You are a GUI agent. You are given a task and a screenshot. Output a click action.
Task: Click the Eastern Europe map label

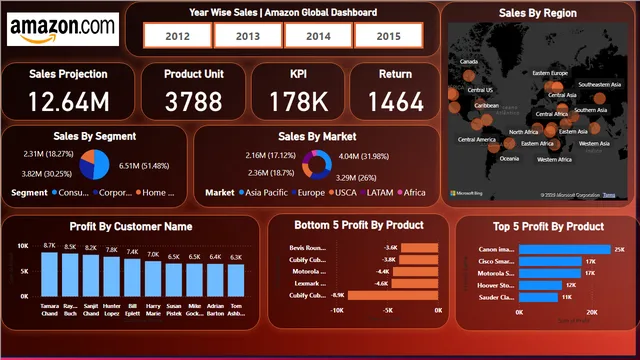[x=550, y=73]
